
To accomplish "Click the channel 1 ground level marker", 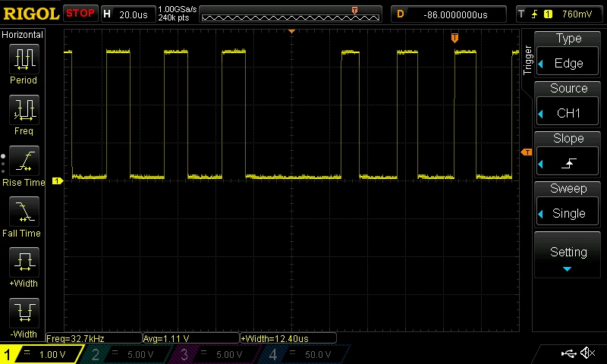I will pyautogui.click(x=58, y=180).
